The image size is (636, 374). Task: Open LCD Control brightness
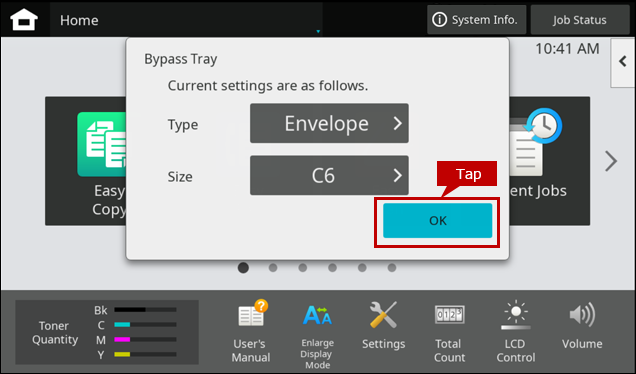pyautogui.click(x=516, y=332)
